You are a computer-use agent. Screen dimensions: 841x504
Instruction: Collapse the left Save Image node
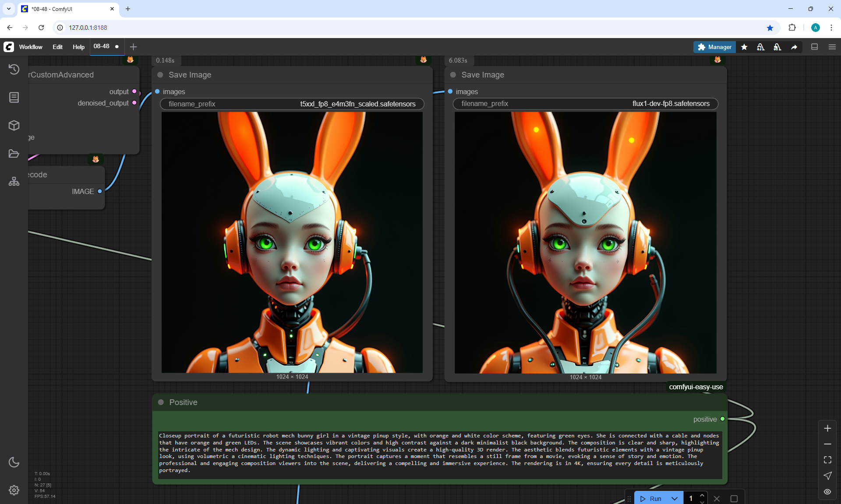160,75
